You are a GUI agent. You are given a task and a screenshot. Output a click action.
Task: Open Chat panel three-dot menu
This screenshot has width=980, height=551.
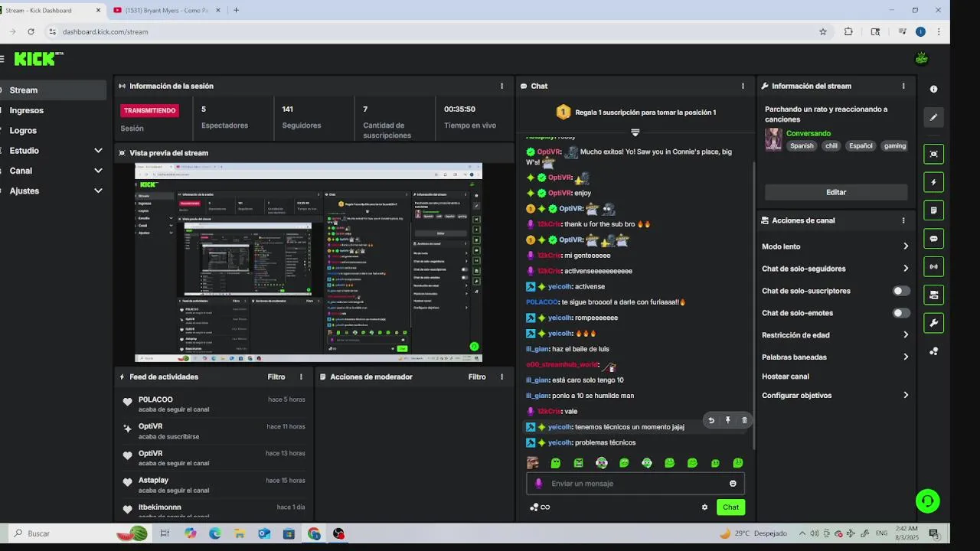pyautogui.click(x=743, y=86)
